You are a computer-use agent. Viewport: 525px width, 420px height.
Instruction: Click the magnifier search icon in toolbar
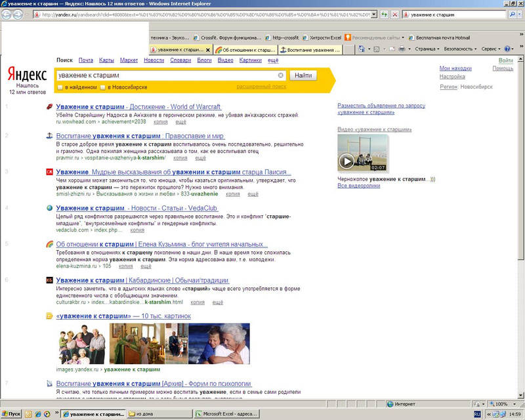[x=513, y=14]
